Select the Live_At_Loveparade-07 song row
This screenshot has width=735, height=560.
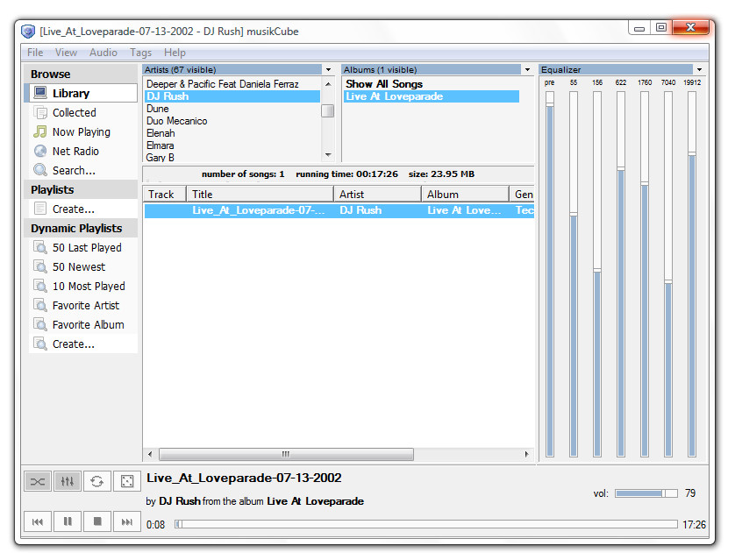pyautogui.click(x=339, y=210)
